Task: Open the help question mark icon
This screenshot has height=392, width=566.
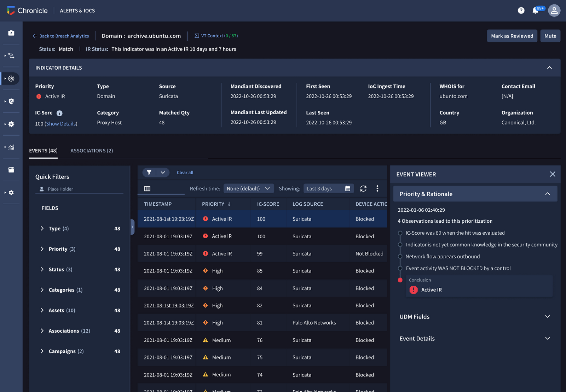Action: (521, 11)
